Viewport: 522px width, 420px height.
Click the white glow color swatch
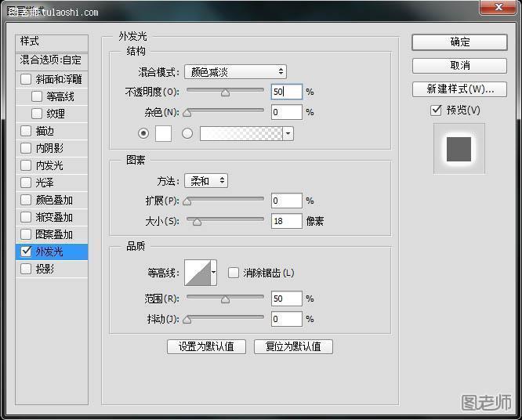click(164, 133)
